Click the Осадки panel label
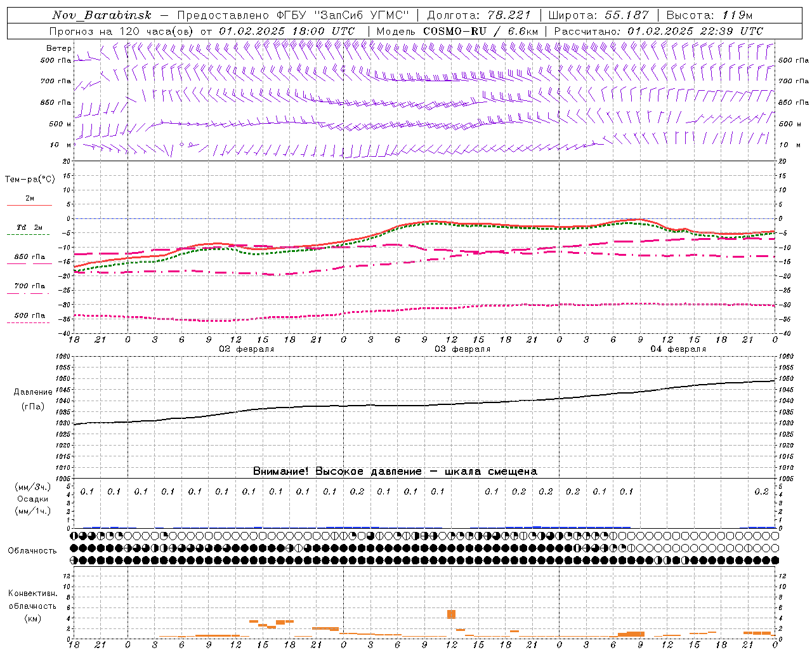812x650 pixels. (x=33, y=499)
